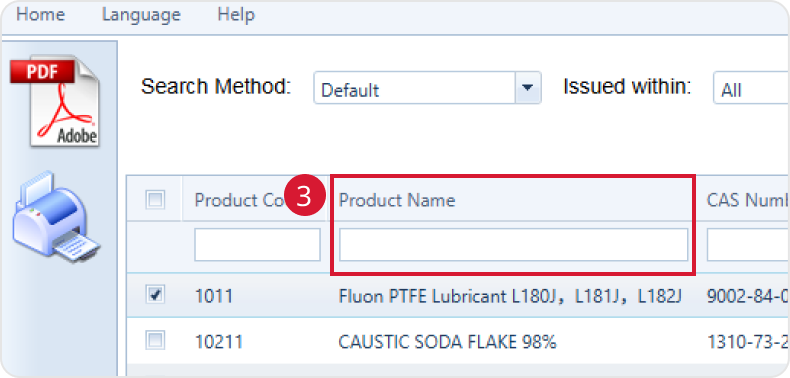
Task: Uncheck the checkbox for product 1011
Action: click(155, 295)
